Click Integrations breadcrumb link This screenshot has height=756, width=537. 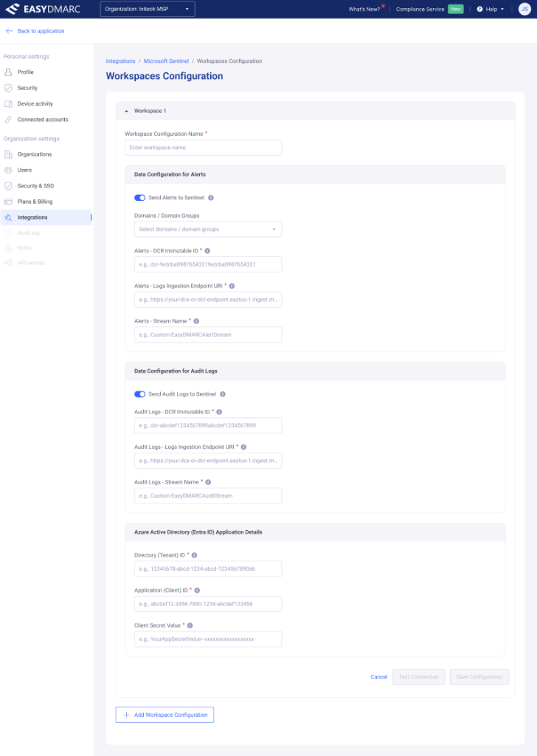[x=120, y=61]
